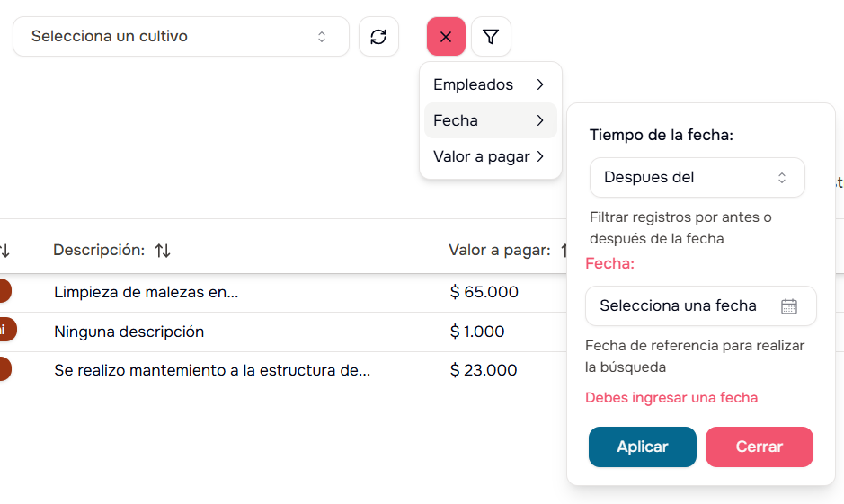
Task: Click the Valor a pagar column header
Action: pos(500,251)
